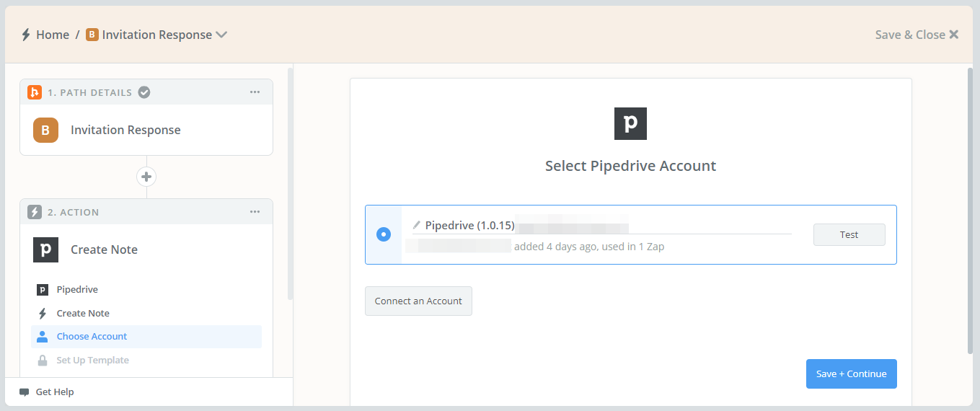Click the orange B path badge in breadcrumb
The image size is (980, 411).
coord(92,35)
